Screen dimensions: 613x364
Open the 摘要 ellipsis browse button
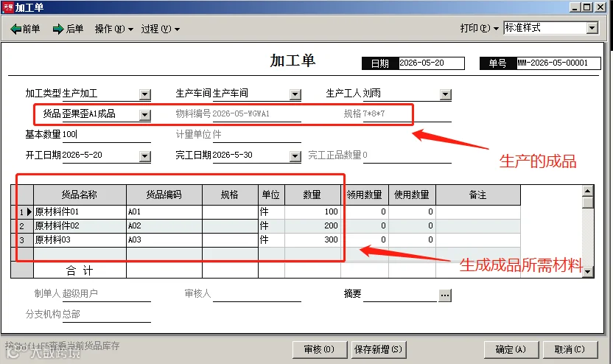[445, 295]
